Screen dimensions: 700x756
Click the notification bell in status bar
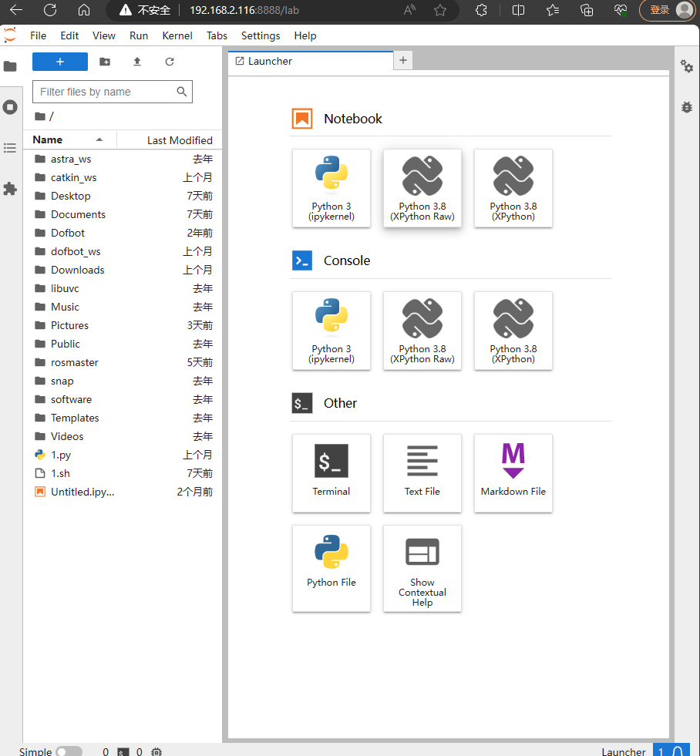(x=678, y=751)
